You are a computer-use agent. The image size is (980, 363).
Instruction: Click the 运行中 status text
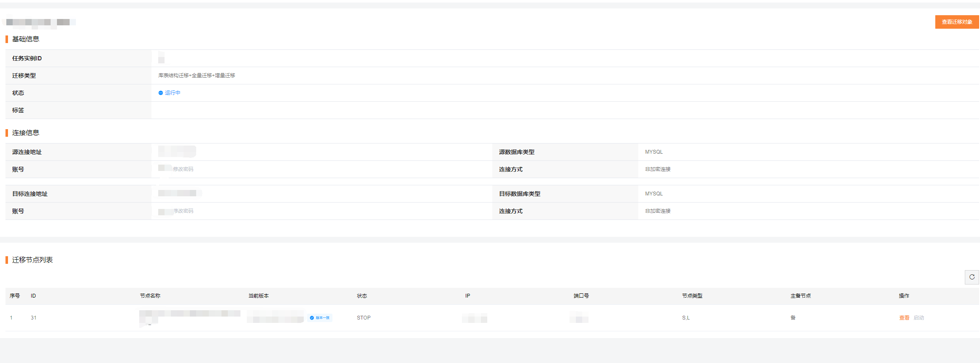[x=173, y=93]
